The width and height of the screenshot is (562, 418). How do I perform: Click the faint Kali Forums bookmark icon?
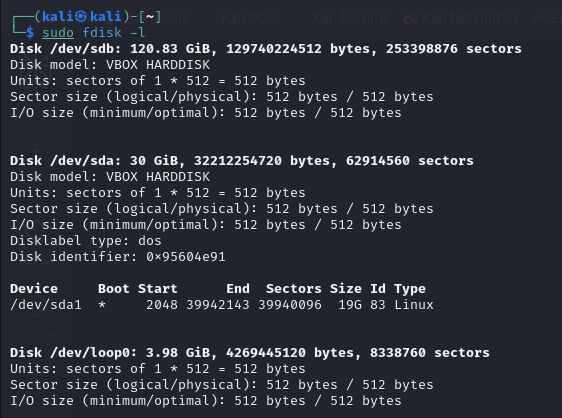(300, 18)
